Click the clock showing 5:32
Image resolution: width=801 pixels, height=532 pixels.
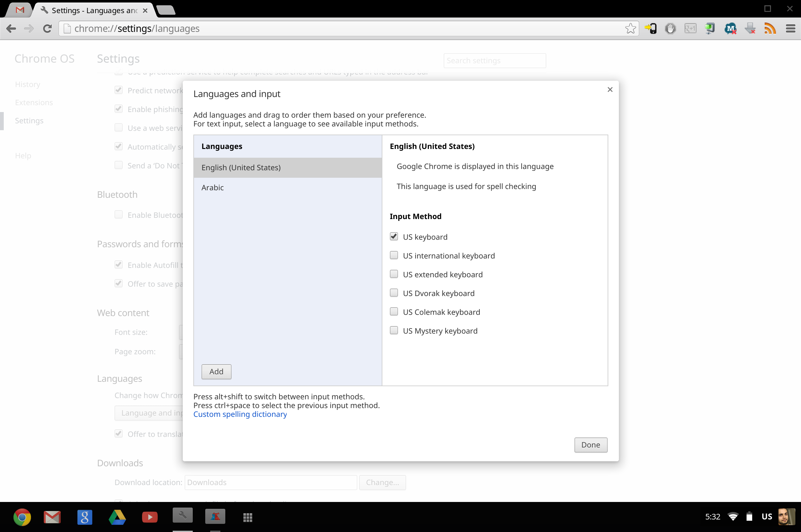pos(712,516)
